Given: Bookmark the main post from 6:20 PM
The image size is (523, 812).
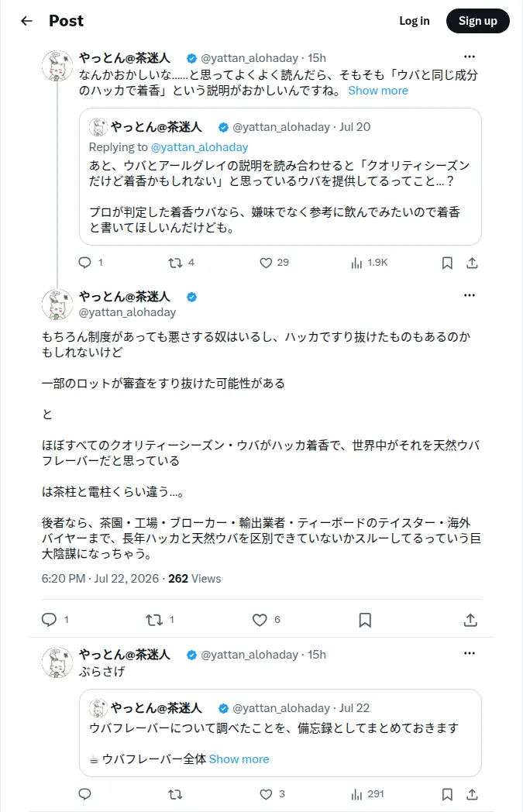Looking at the screenshot, I should 365,620.
